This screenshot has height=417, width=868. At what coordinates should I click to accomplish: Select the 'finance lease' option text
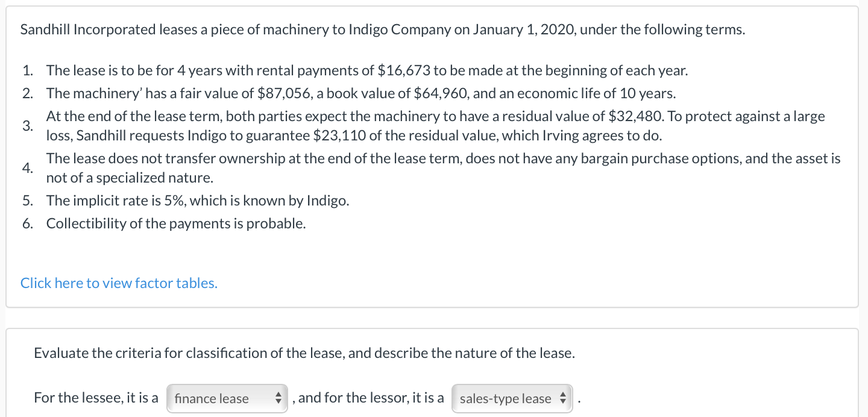point(211,398)
